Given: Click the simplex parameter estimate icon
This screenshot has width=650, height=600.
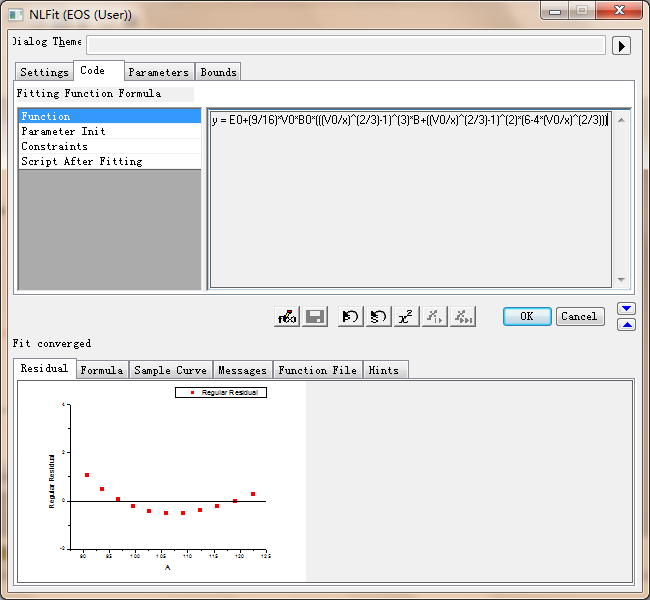Looking at the screenshot, I should [378, 317].
